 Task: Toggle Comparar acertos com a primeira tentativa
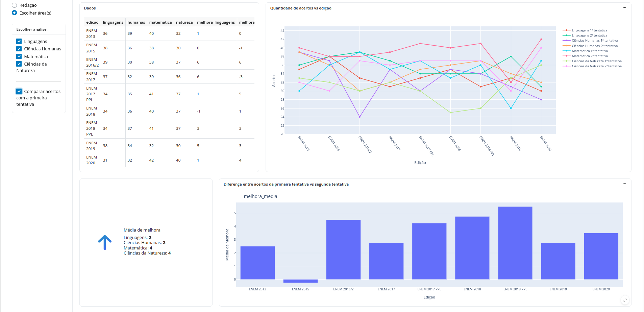(19, 91)
